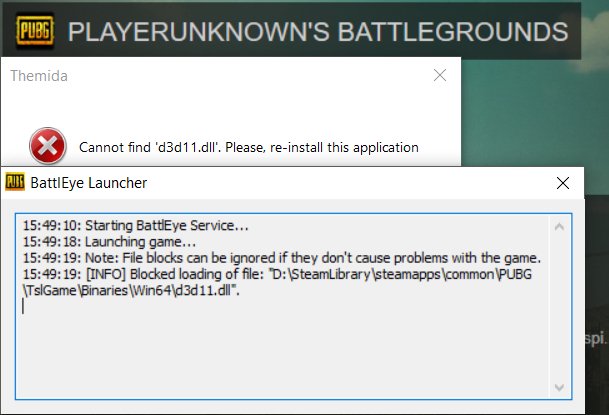Click the BattlEye Launcher window title

(x=89, y=183)
